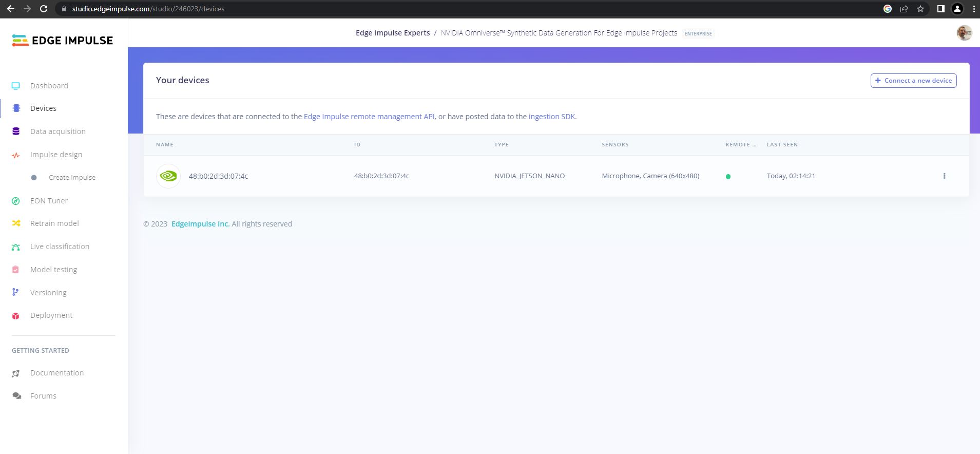Image resolution: width=980 pixels, height=454 pixels.
Task: Open the Documentation rocket icon
Action: click(16, 373)
